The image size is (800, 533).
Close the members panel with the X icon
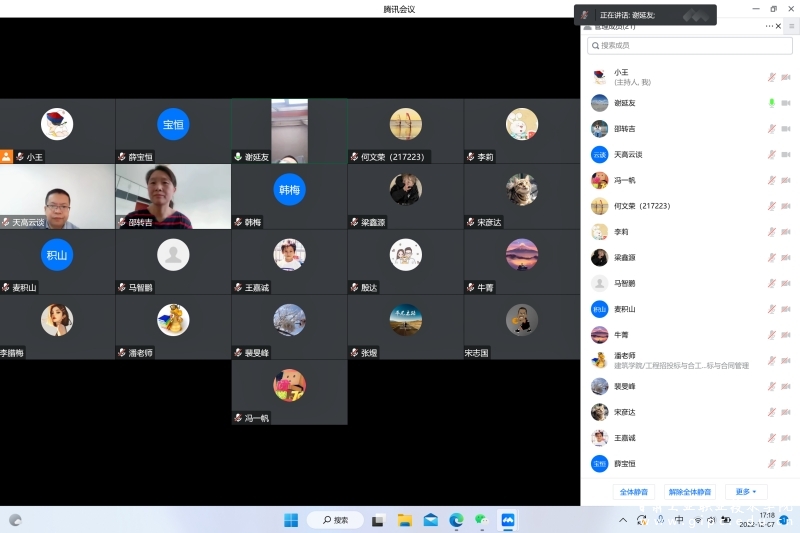[x=780, y=26]
